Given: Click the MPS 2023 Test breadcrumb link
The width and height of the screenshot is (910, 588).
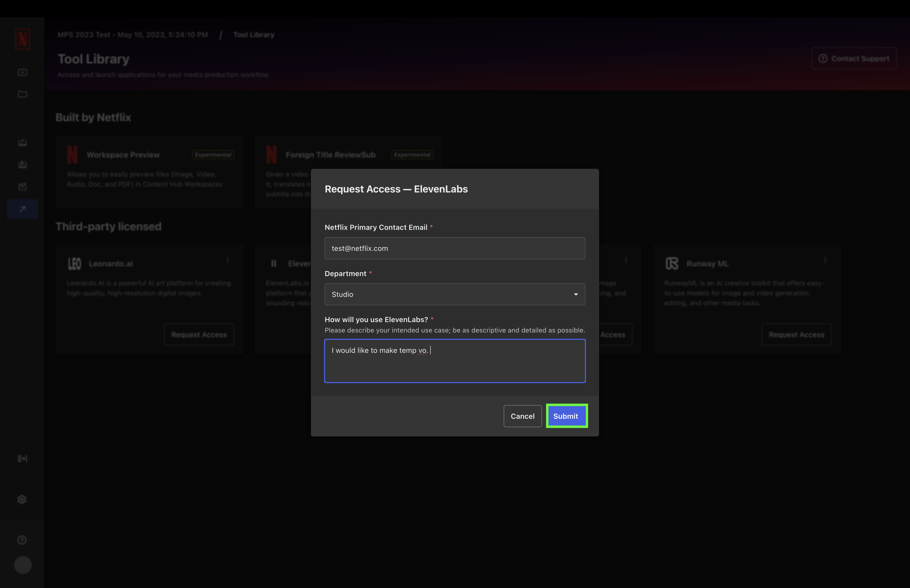Looking at the screenshot, I should coord(133,35).
